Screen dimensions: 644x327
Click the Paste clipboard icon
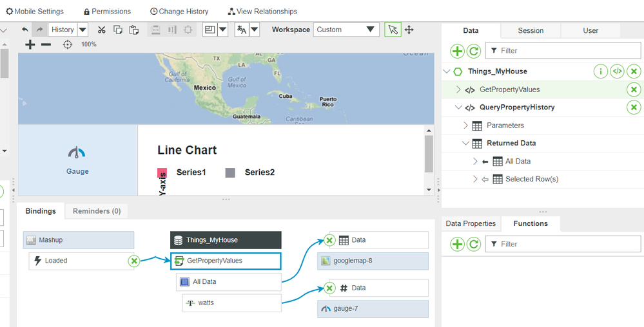tap(134, 30)
